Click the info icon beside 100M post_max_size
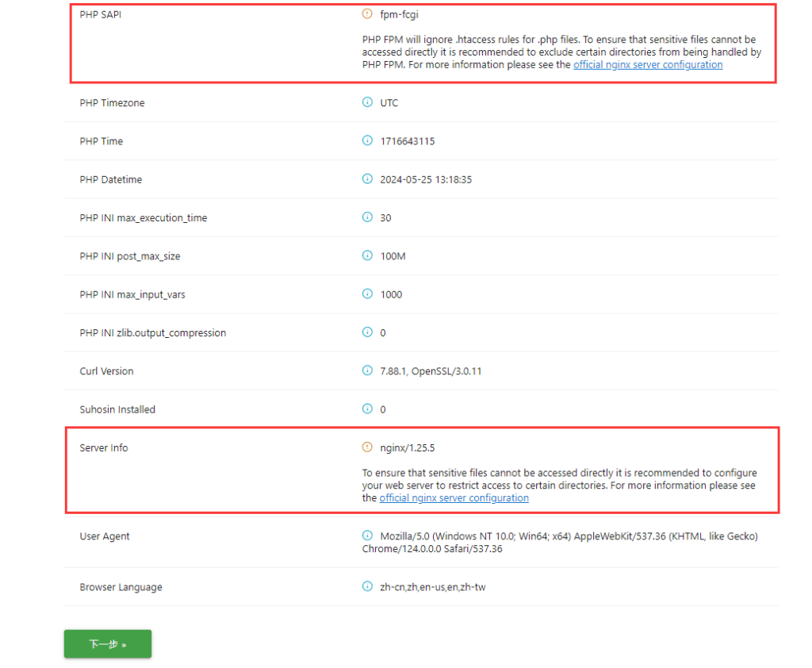The width and height of the screenshot is (812, 668). 366,255
